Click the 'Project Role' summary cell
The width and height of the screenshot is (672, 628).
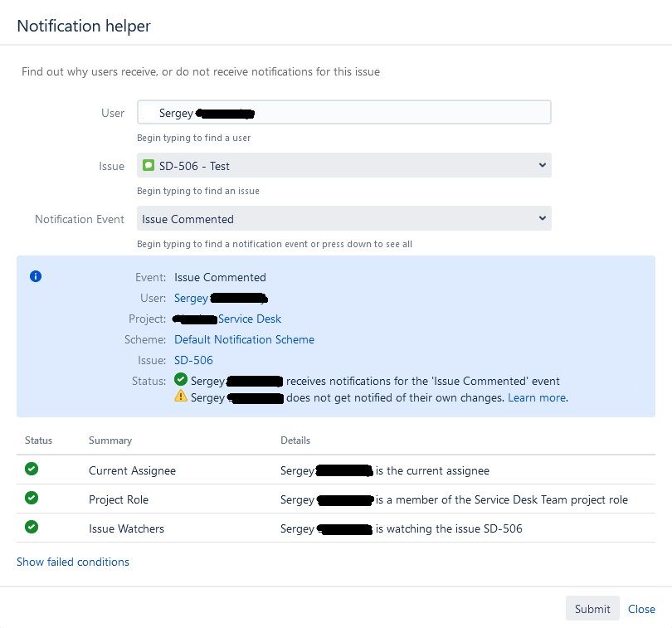click(119, 499)
